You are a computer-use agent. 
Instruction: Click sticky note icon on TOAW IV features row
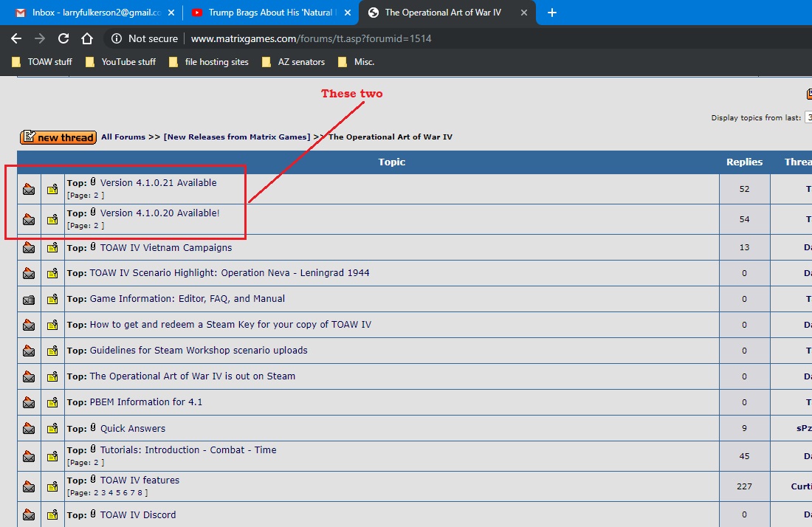(52, 487)
